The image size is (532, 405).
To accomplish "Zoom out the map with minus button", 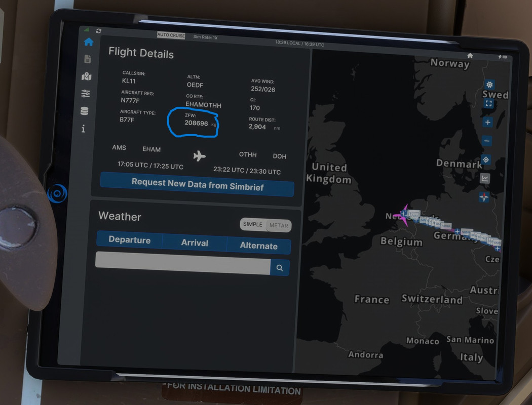I will [487, 141].
